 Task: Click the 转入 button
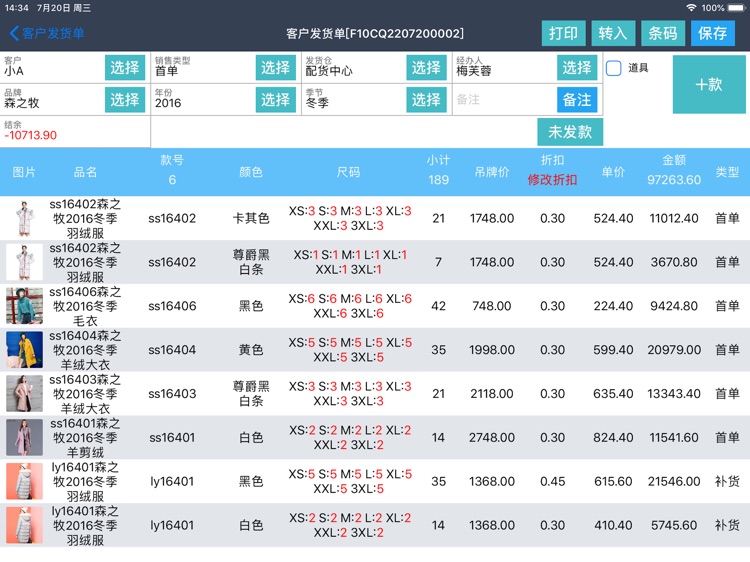point(613,33)
